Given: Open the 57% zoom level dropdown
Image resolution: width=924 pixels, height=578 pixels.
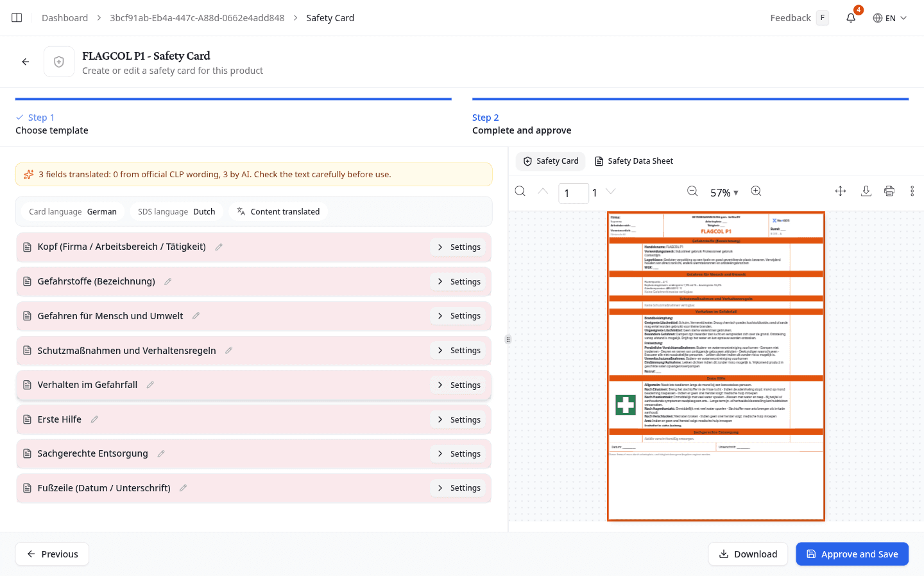Looking at the screenshot, I should click(724, 193).
